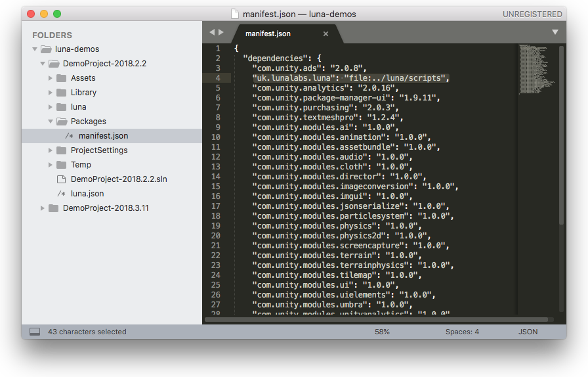The image size is (588, 377).
Task: Toggle sidebar using status bar panel icon
Action: click(35, 332)
